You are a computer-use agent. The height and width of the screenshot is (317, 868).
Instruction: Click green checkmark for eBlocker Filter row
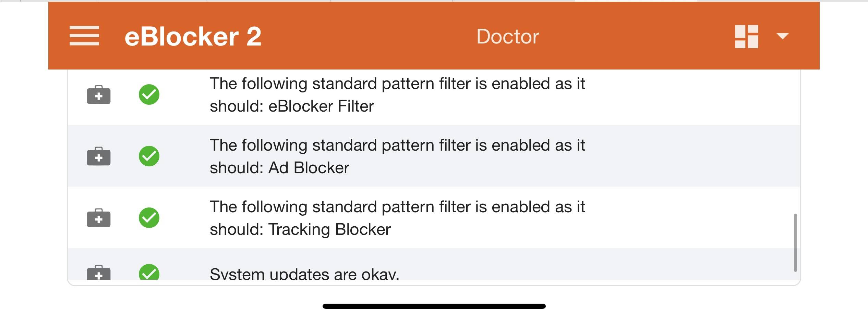(149, 94)
